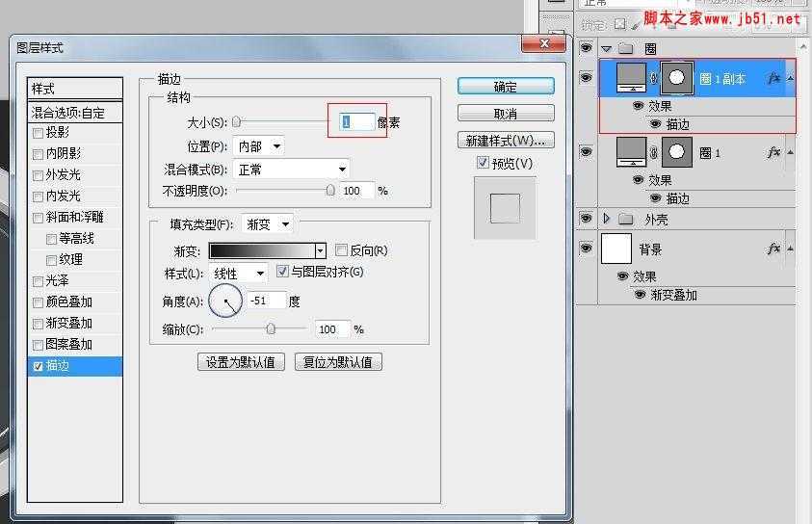Click the 缩放(C) slider handle
Image resolution: width=812 pixels, height=524 pixels.
pyautogui.click(x=271, y=328)
